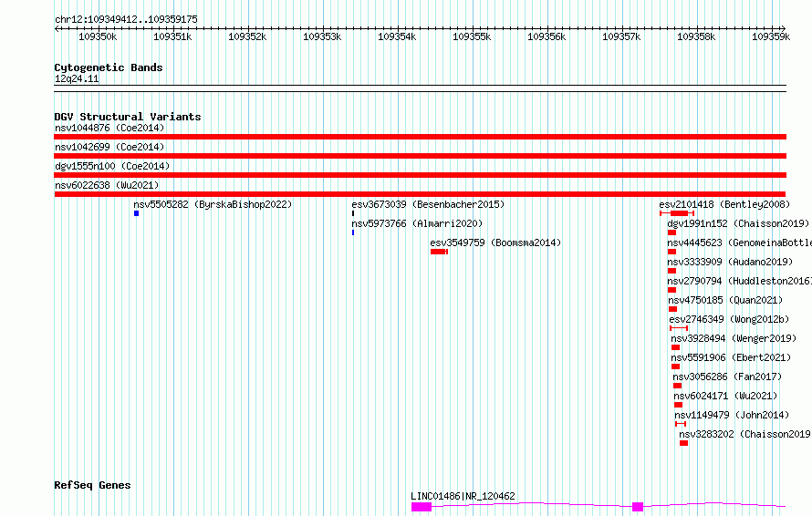
Task: Click the blue marker below nsv5505282
Action: click(136, 213)
